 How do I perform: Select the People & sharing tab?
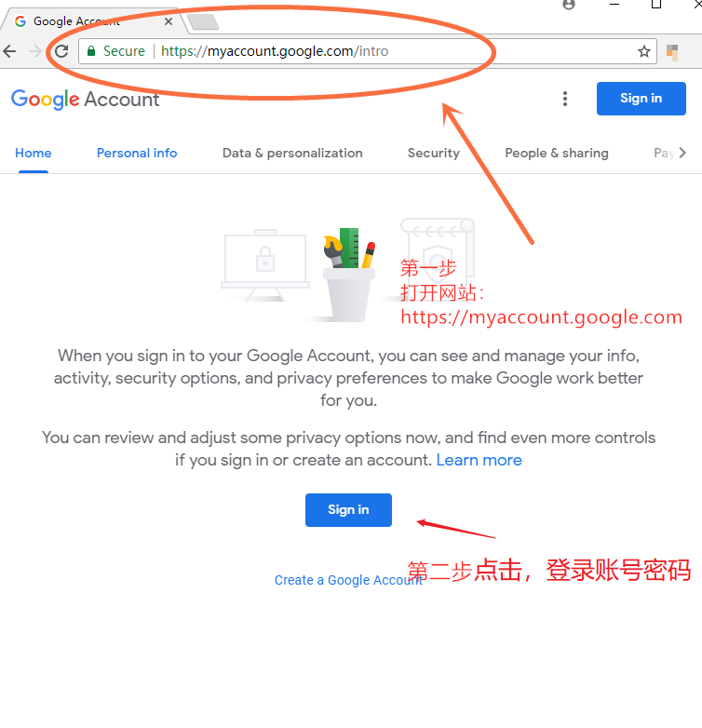click(x=557, y=153)
